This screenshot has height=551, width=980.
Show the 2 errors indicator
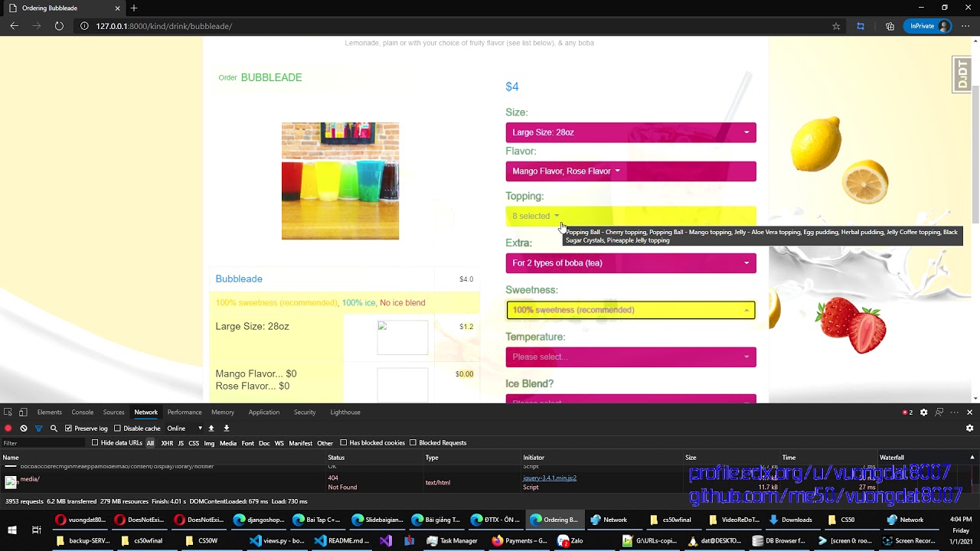[x=907, y=412]
